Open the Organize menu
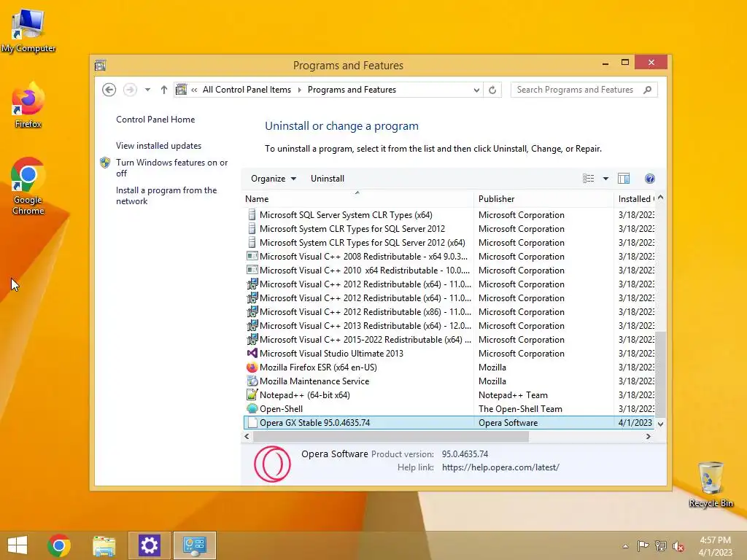Image resolution: width=747 pixels, height=560 pixels. click(274, 179)
